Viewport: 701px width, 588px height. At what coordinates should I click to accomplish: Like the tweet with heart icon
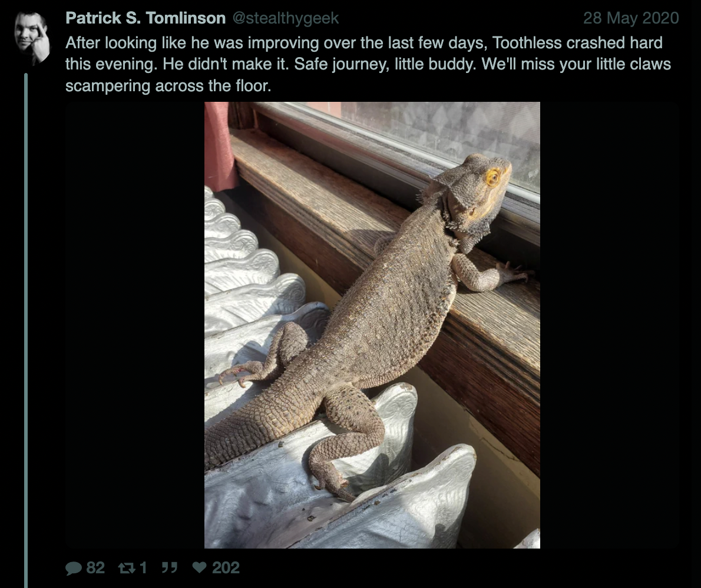(199, 567)
